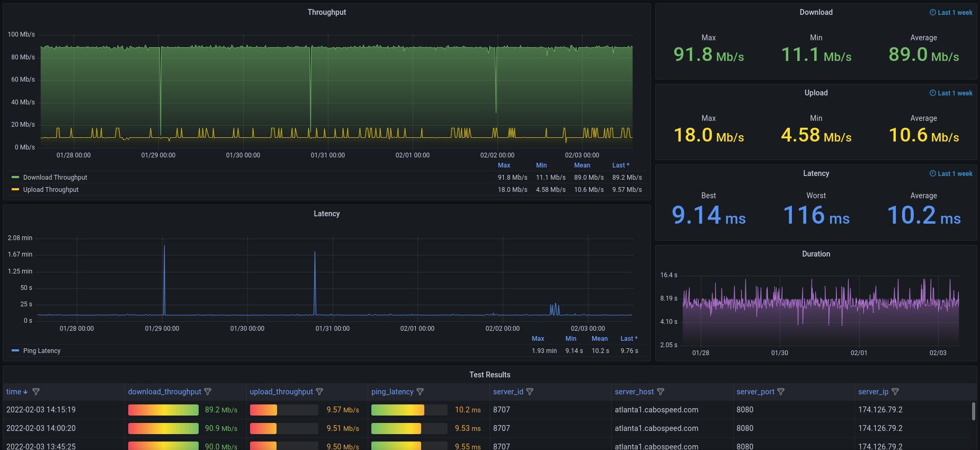
Task: Click 'Last 1 week' in Download panel
Action: tap(955, 13)
